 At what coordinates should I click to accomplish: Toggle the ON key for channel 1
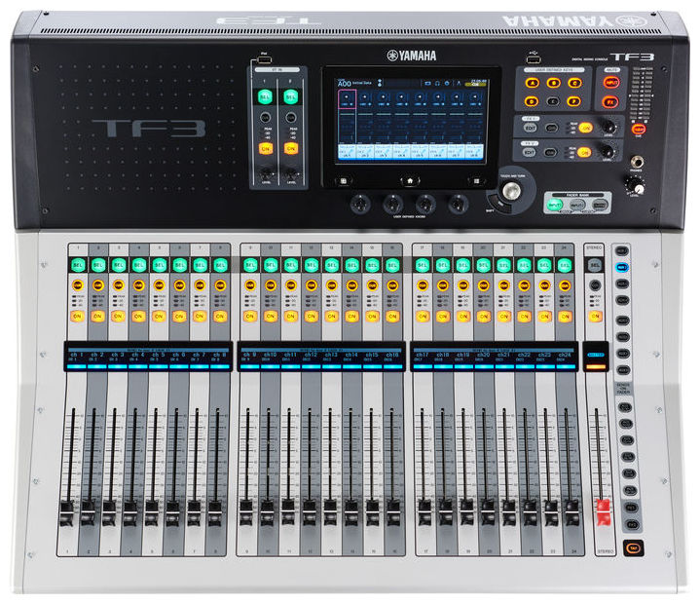(77, 317)
